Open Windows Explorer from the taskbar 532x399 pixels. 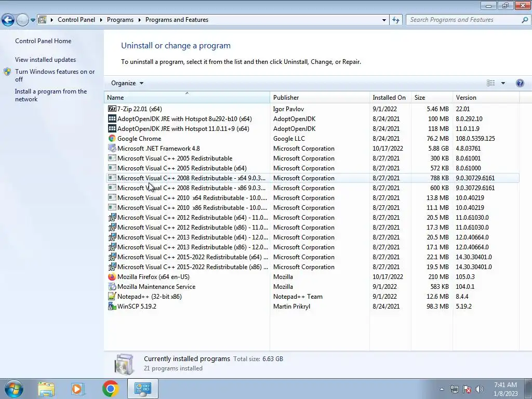coord(46,389)
